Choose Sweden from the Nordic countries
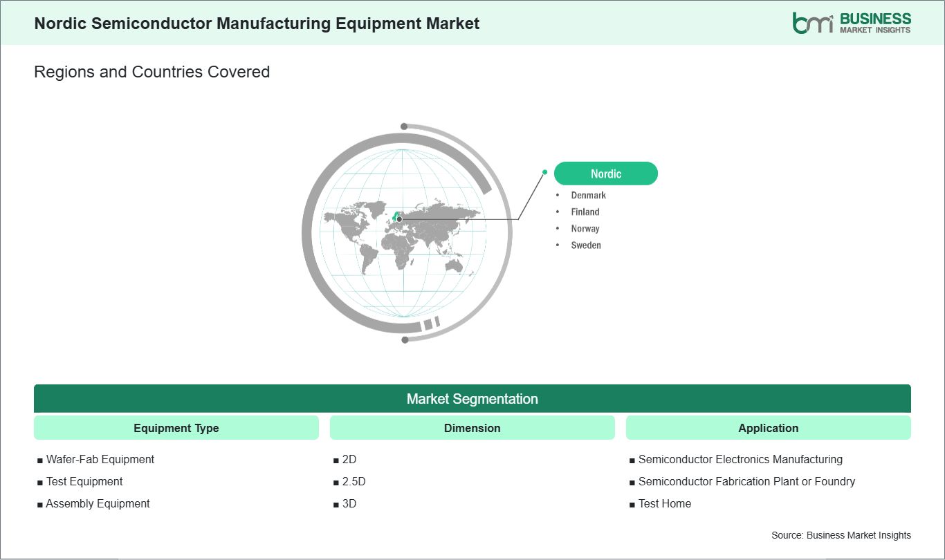 coord(585,245)
